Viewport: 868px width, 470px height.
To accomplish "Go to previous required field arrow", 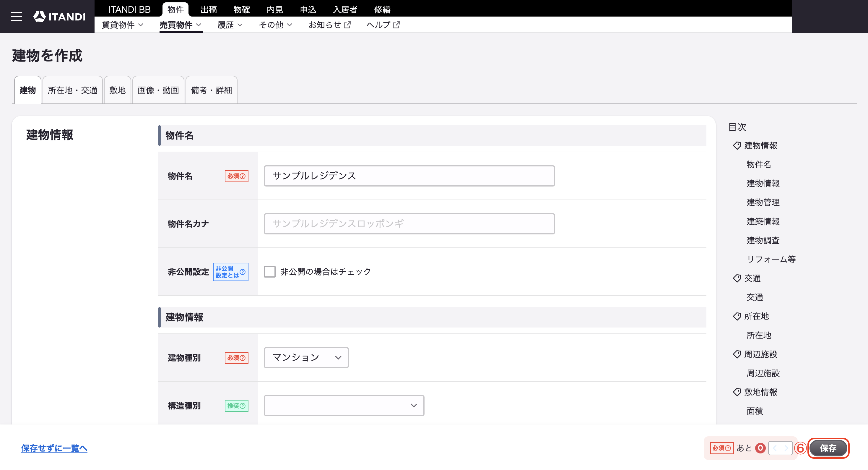I will tap(774, 448).
